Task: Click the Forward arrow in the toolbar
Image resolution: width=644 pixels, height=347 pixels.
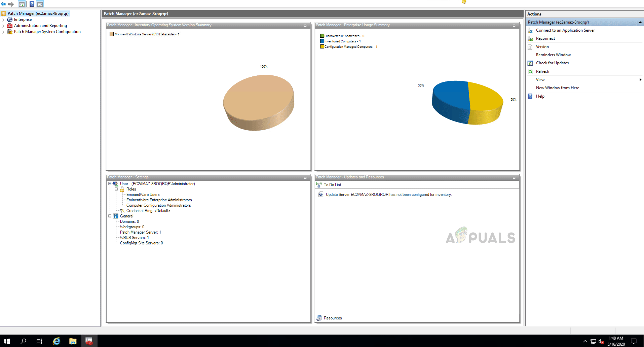Action: click(x=11, y=4)
